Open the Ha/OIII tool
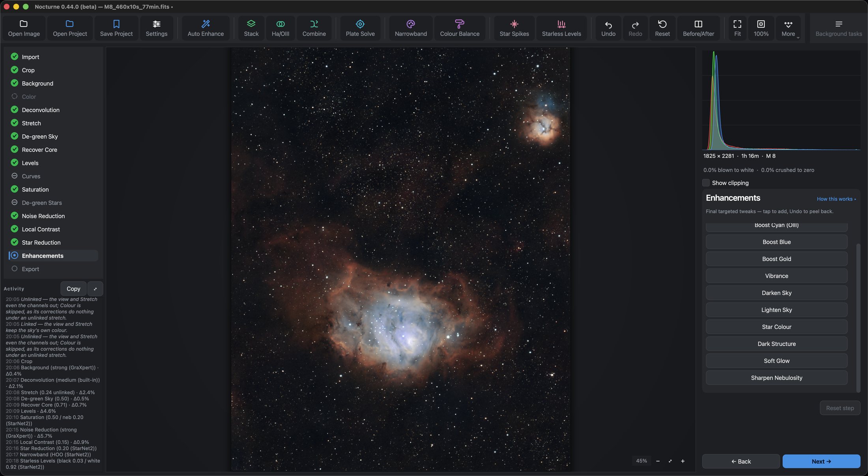This screenshot has width=868, height=476. click(x=280, y=28)
